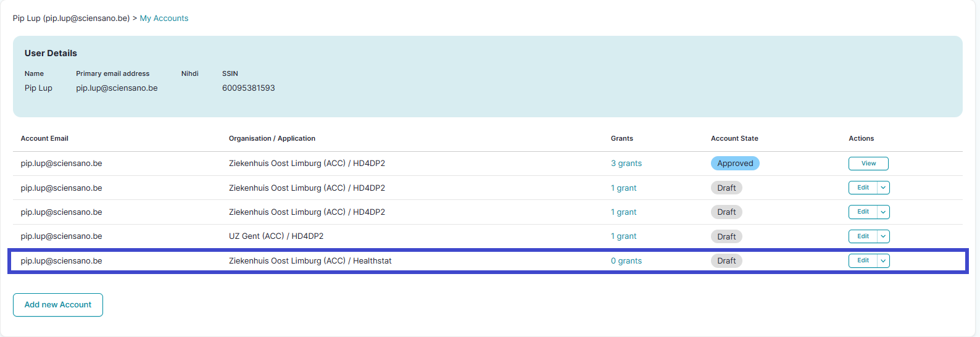Open the My Accounts breadcrumb link
Viewport: 980px width, 337px height.
pyautogui.click(x=164, y=19)
